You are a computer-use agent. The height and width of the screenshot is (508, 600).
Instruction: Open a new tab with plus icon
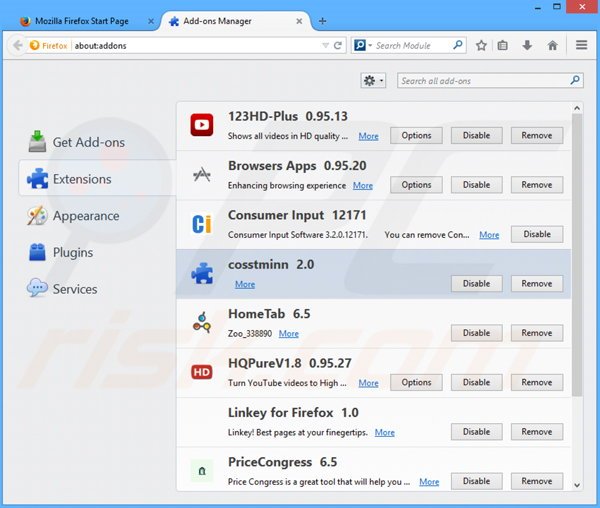[323, 21]
